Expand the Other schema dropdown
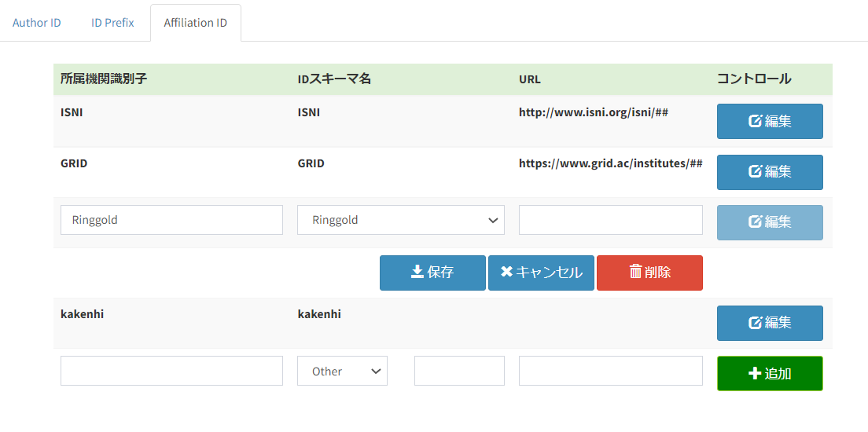The height and width of the screenshot is (432, 868). click(x=342, y=371)
